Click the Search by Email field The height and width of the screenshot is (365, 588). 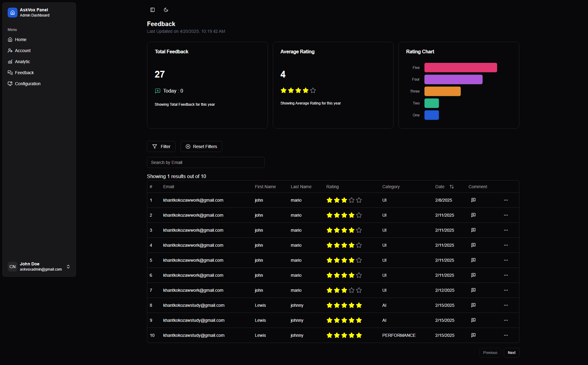(205, 162)
